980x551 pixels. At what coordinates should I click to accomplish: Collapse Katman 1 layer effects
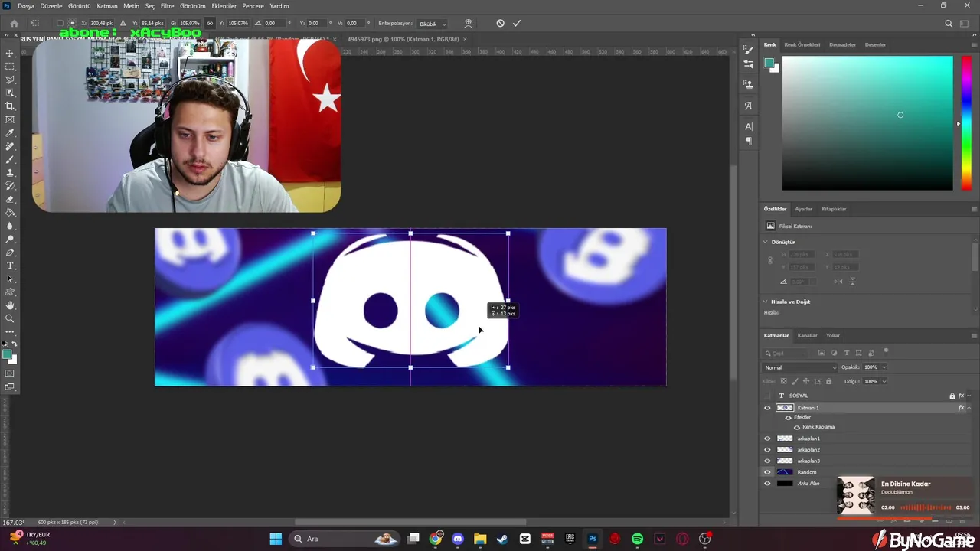pos(969,408)
